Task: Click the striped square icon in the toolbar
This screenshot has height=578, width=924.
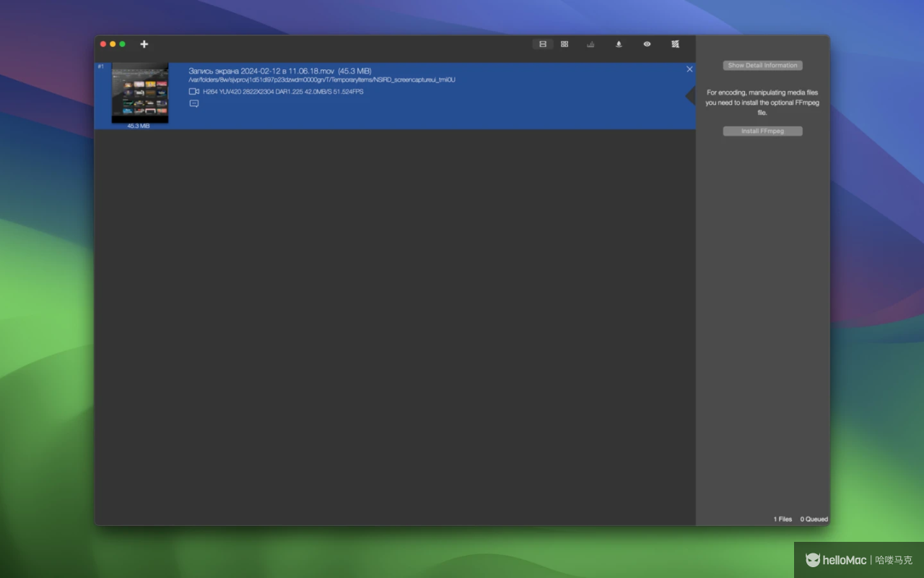Action: [x=675, y=44]
